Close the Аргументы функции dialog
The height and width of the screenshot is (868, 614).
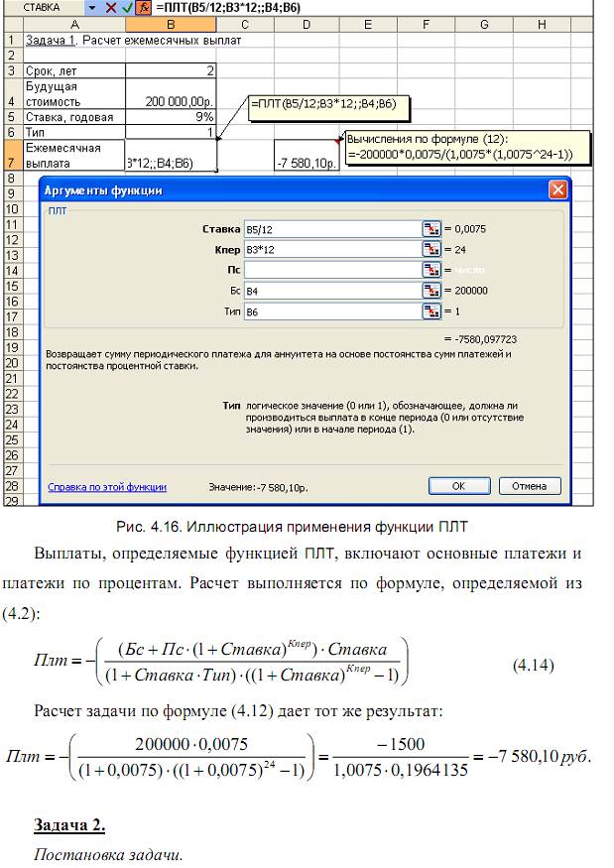point(557,189)
